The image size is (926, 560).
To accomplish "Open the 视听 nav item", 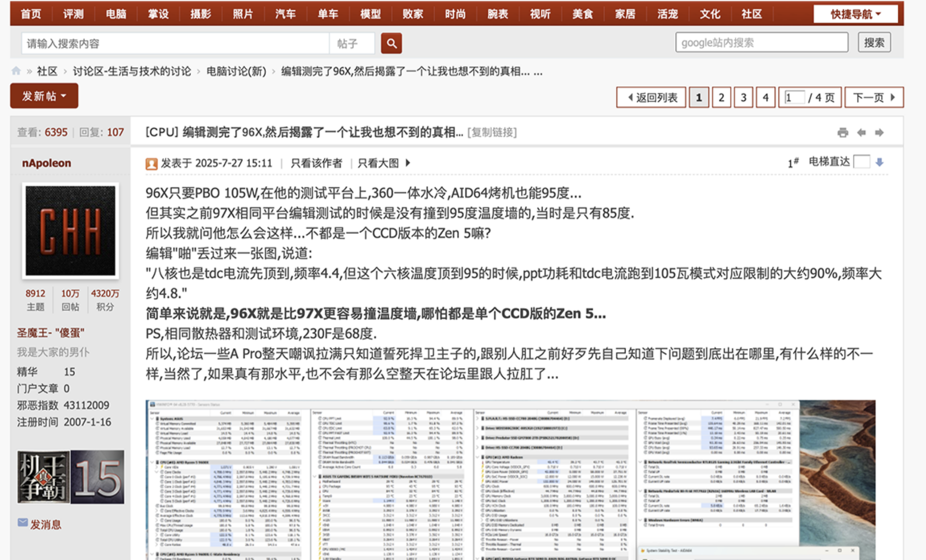I will click(x=540, y=14).
